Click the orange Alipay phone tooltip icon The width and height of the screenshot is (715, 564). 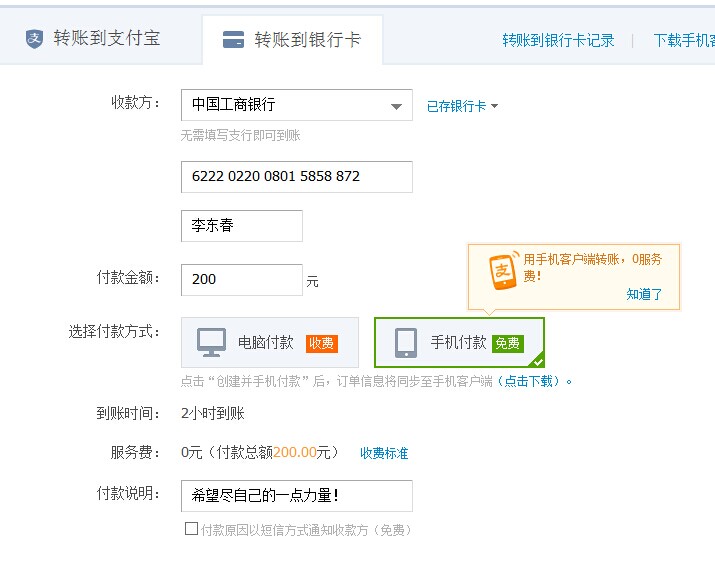click(500, 270)
